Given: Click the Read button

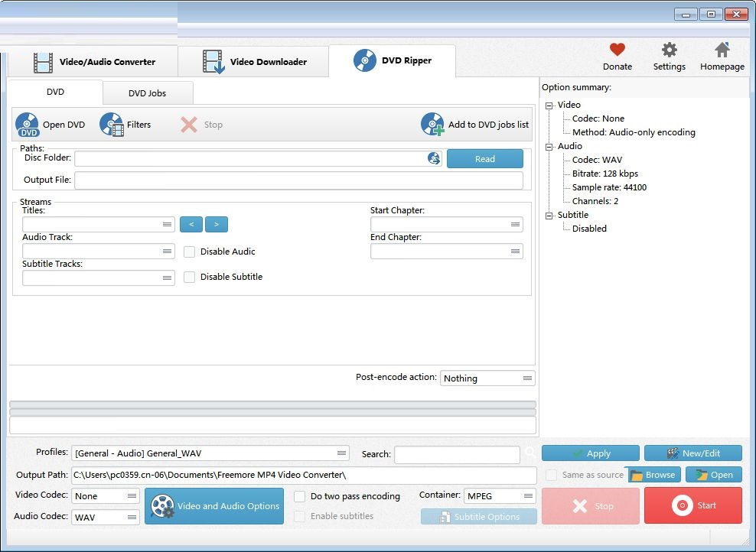Looking at the screenshot, I should (485, 158).
